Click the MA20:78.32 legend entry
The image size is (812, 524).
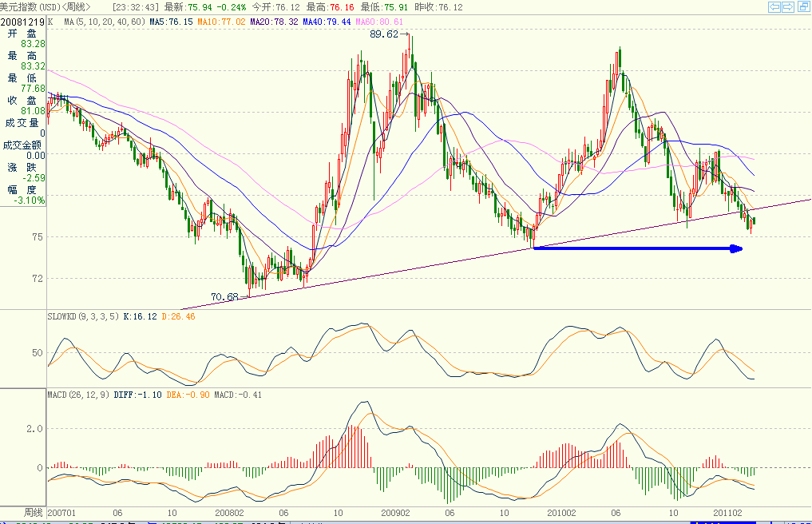click(275, 22)
